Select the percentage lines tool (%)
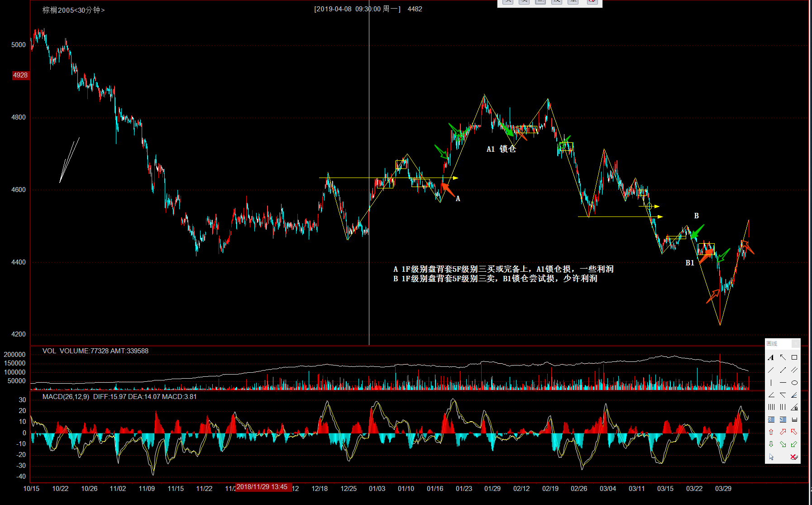812x505 pixels. [783, 419]
